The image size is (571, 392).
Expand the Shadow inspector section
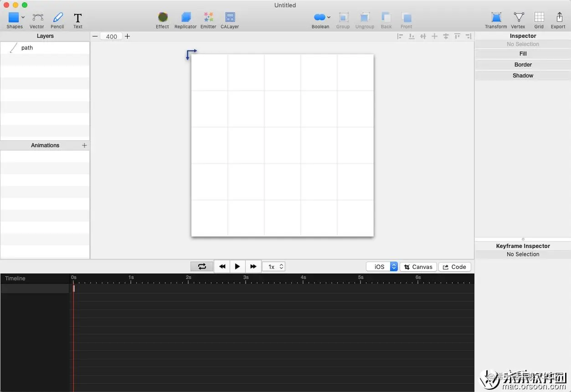(523, 76)
